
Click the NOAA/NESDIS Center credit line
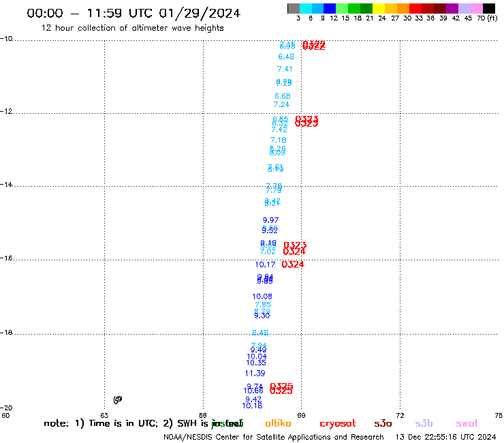pyautogui.click(x=274, y=438)
